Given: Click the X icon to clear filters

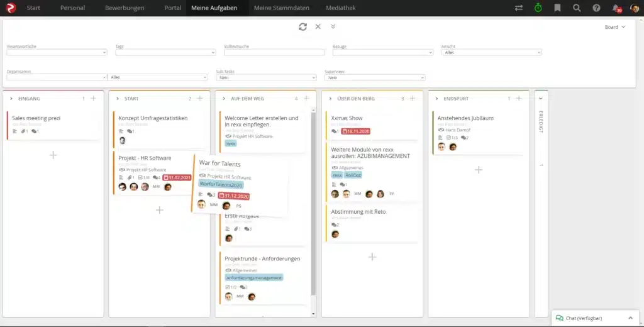Looking at the screenshot, I should (x=318, y=26).
